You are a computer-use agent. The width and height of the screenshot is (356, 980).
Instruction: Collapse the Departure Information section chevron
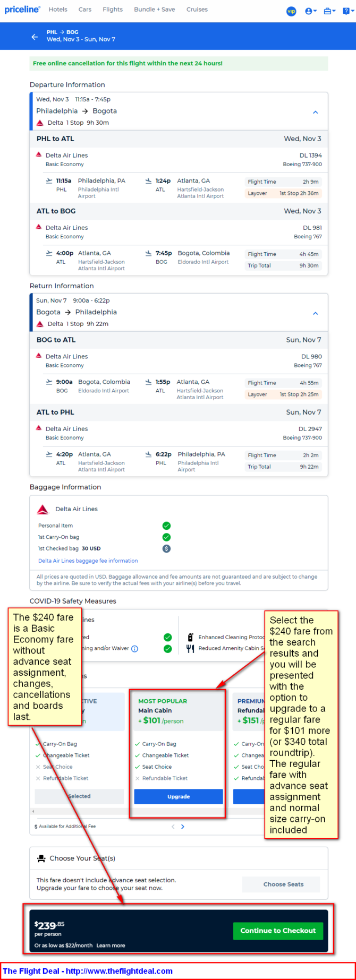315,112
